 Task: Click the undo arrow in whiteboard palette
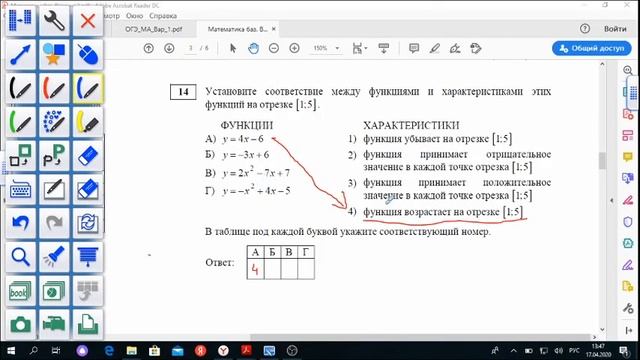click(x=20, y=223)
